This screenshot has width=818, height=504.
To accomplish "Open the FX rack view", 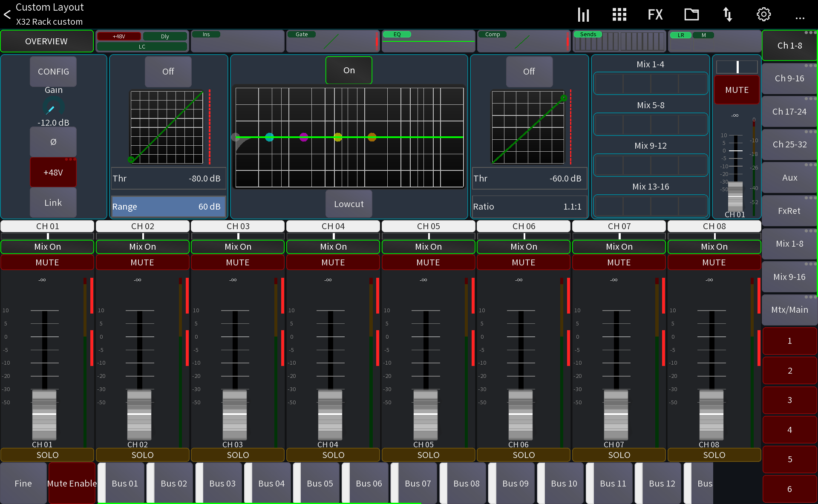I will click(x=655, y=14).
